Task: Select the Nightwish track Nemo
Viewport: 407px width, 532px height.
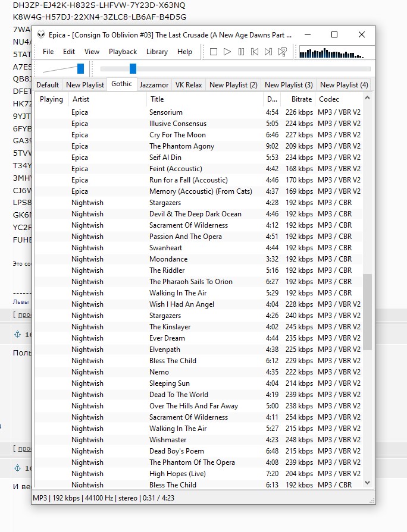Action: coord(199,372)
